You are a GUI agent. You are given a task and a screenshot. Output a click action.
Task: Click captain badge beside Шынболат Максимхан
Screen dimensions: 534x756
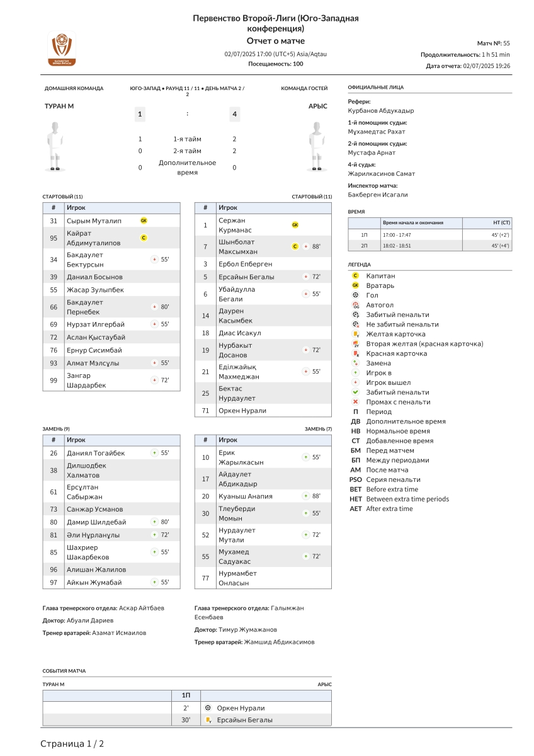click(x=295, y=246)
